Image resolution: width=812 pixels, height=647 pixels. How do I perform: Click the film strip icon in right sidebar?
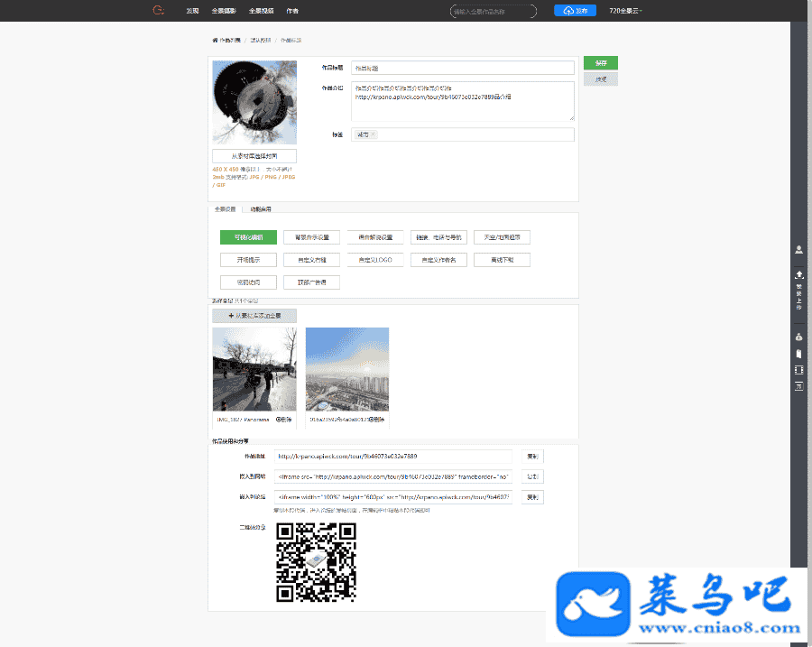point(798,370)
